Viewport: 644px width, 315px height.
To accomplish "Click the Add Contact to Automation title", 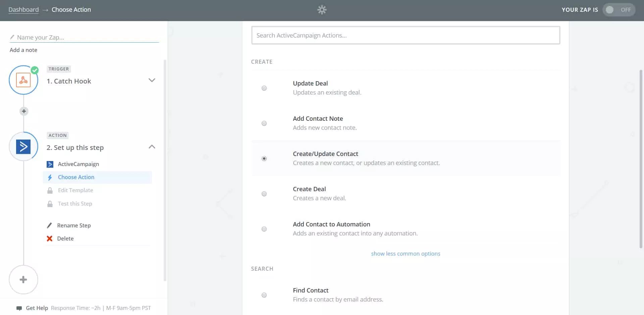I will pyautogui.click(x=331, y=224).
